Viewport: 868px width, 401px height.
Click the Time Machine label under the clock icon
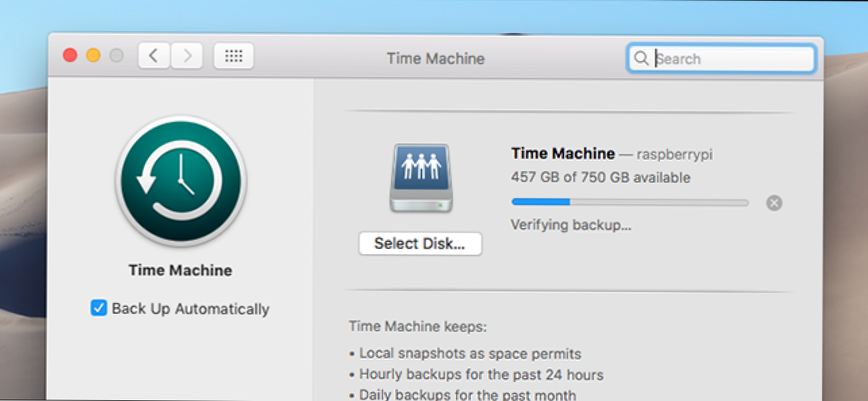point(180,270)
